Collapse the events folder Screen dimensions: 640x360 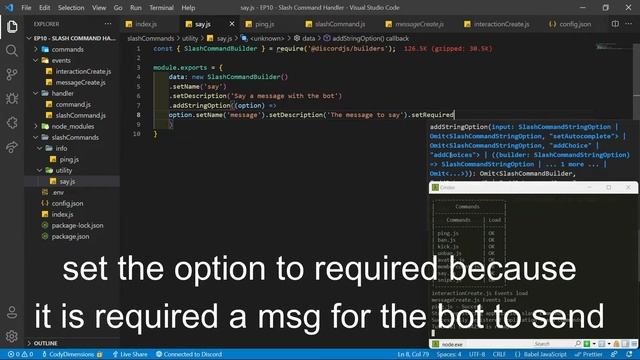tap(36, 60)
